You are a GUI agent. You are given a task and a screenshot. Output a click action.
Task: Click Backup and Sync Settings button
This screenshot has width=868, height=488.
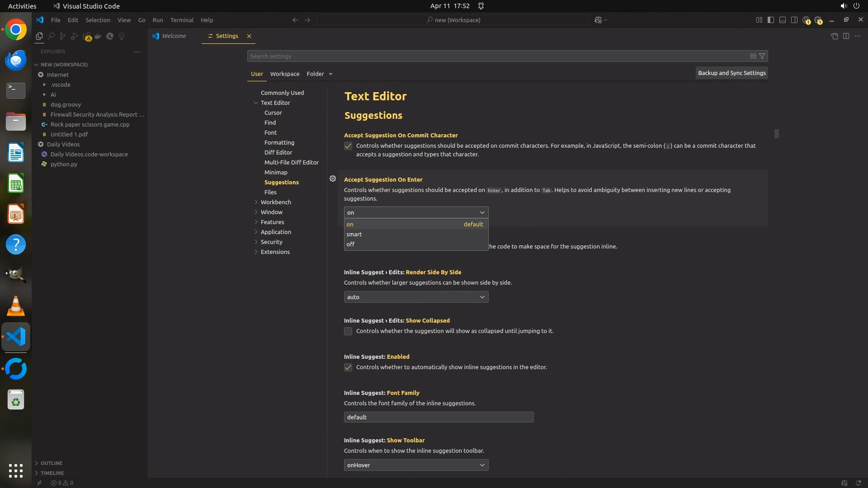coord(731,73)
